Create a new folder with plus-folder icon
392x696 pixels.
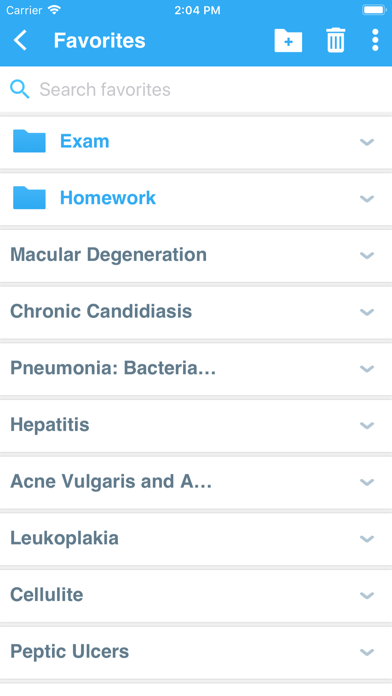(288, 40)
